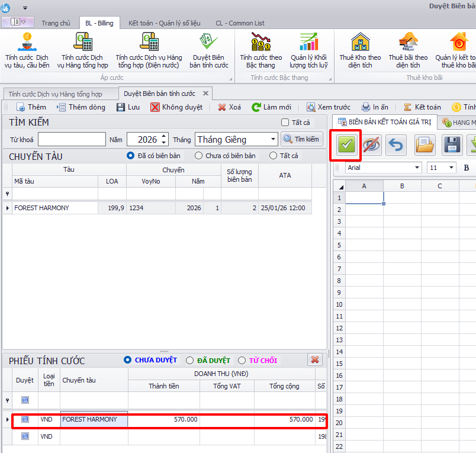Viewport: 476px width, 453px height.
Task: Click the floppy disk save icon in spreadsheet panel
Action: (452, 146)
